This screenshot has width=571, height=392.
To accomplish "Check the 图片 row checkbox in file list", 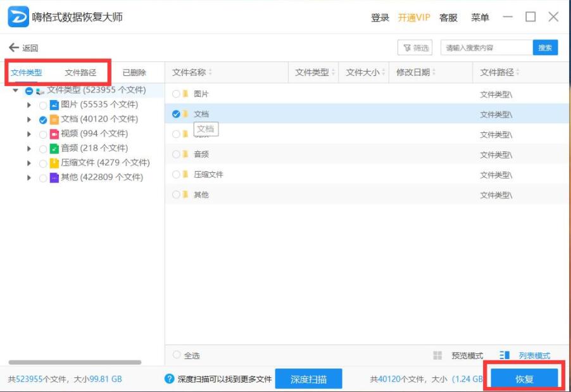I will (x=176, y=94).
